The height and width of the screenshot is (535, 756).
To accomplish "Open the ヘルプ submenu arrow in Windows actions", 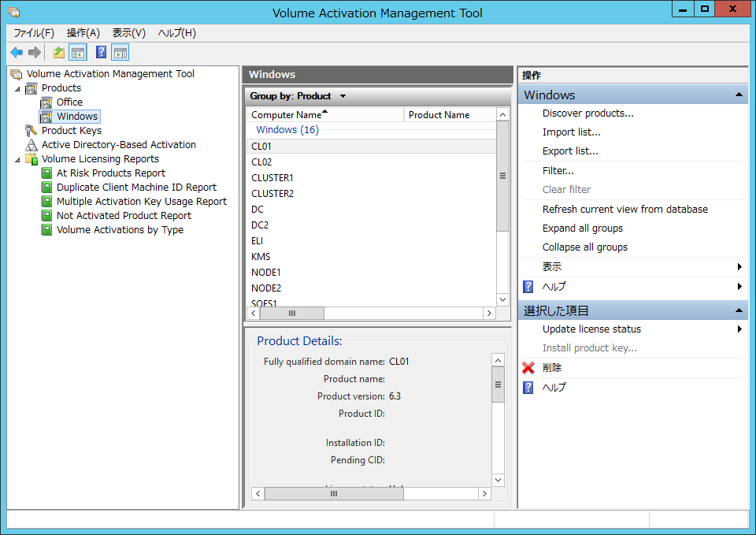I will (739, 287).
